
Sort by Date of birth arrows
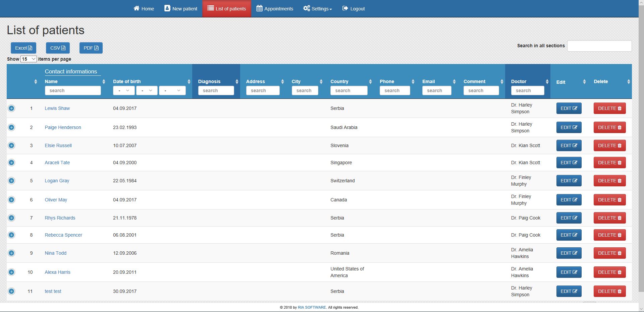coord(189,82)
